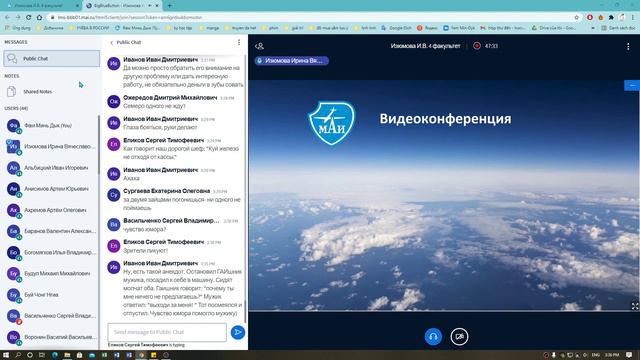Select user Фам Минь Дык (You)
Image resolution: width=640 pixels, height=360 pixels.
click(x=50, y=125)
